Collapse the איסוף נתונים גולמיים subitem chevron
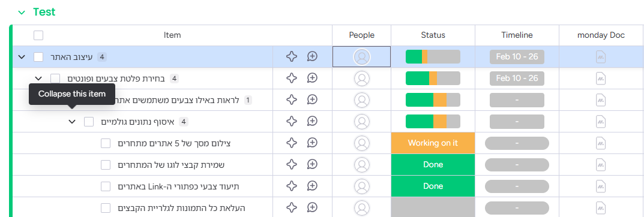Image resolution: width=644 pixels, height=217 pixels. point(72,122)
